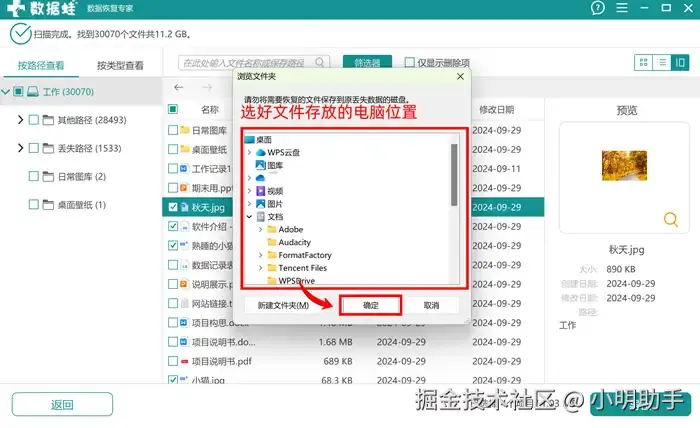This screenshot has width=700, height=428.
Task: Check the 丢失路径 (1533) checkbox
Action: (33, 148)
